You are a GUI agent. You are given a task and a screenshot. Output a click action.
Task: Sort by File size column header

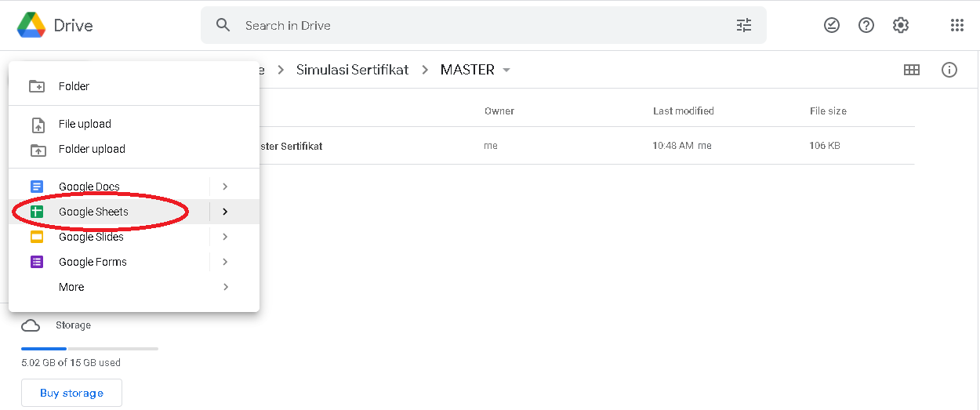828,111
